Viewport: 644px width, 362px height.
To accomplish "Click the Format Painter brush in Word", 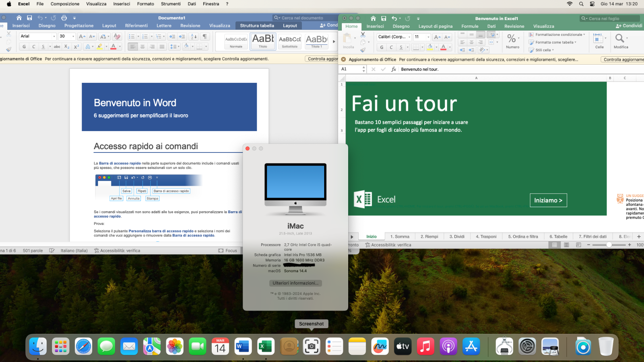I will click(x=9, y=49).
